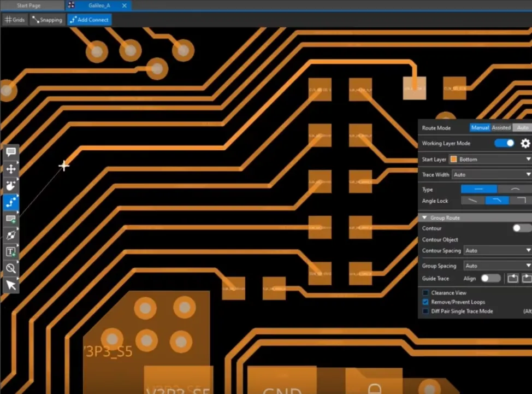Set Route Mode to Manual
The width and height of the screenshot is (532, 394).
480,128
